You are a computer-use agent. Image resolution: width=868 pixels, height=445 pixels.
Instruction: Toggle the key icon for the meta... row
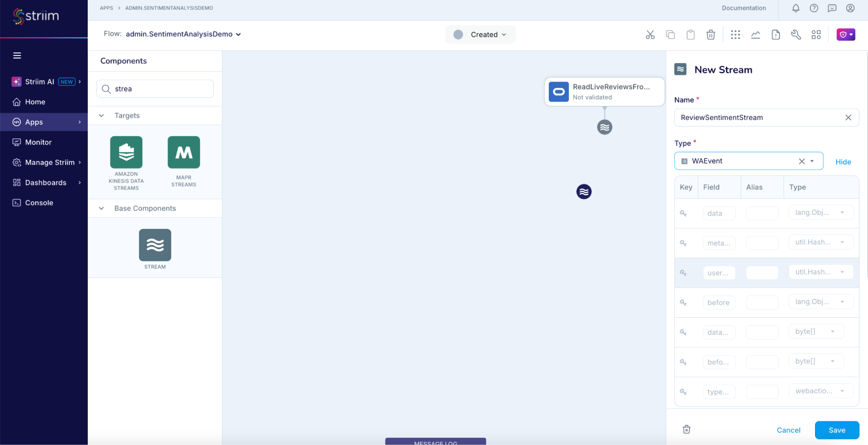(683, 243)
